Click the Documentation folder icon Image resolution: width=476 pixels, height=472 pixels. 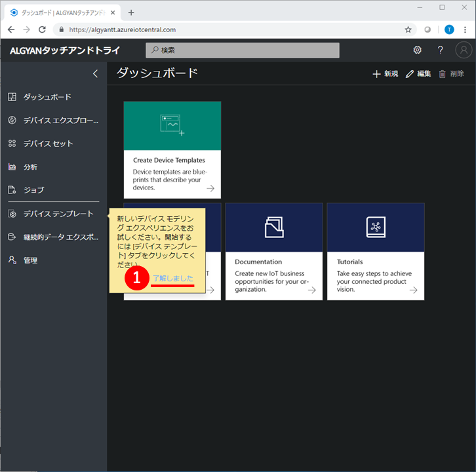pyautogui.click(x=274, y=227)
